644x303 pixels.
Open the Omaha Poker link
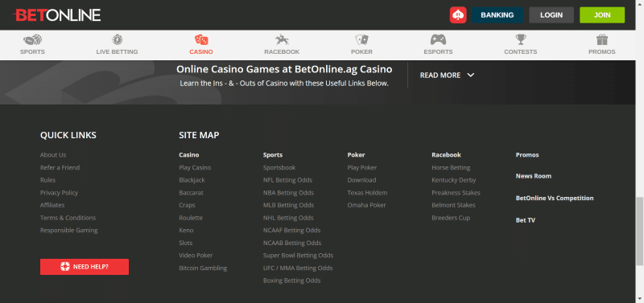pyautogui.click(x=366, y=205)
